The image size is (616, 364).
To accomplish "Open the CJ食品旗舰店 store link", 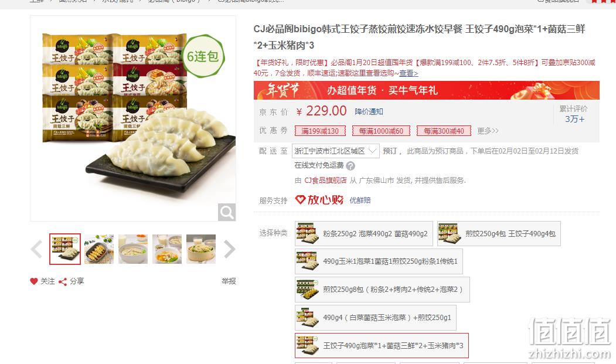I will [x=325, y=181].
